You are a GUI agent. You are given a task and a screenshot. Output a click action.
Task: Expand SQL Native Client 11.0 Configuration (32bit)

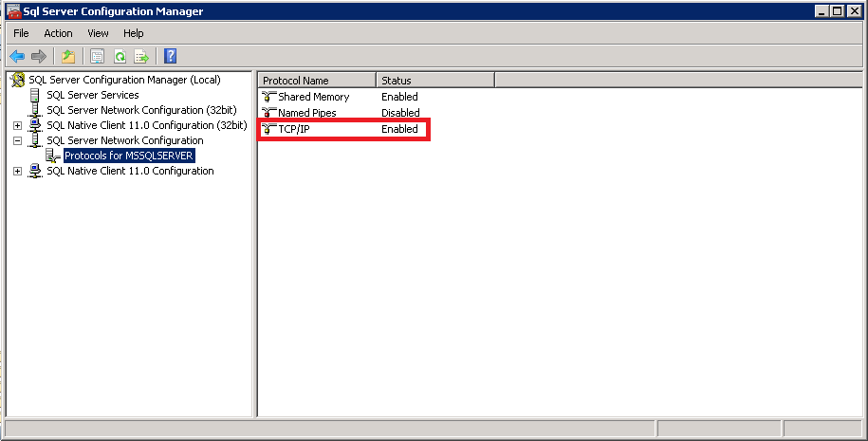point(18,125)
